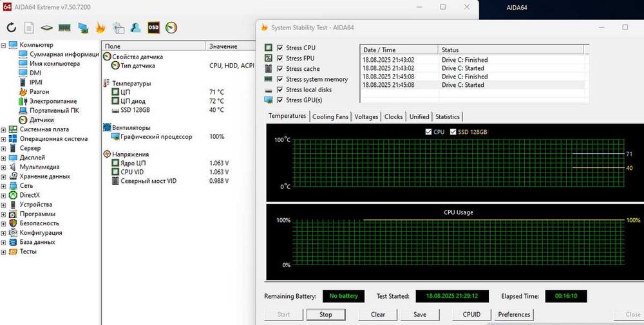Click the flame icon beside Разгон
This screenshot has height=325, width=644.
tap(23, 92)
